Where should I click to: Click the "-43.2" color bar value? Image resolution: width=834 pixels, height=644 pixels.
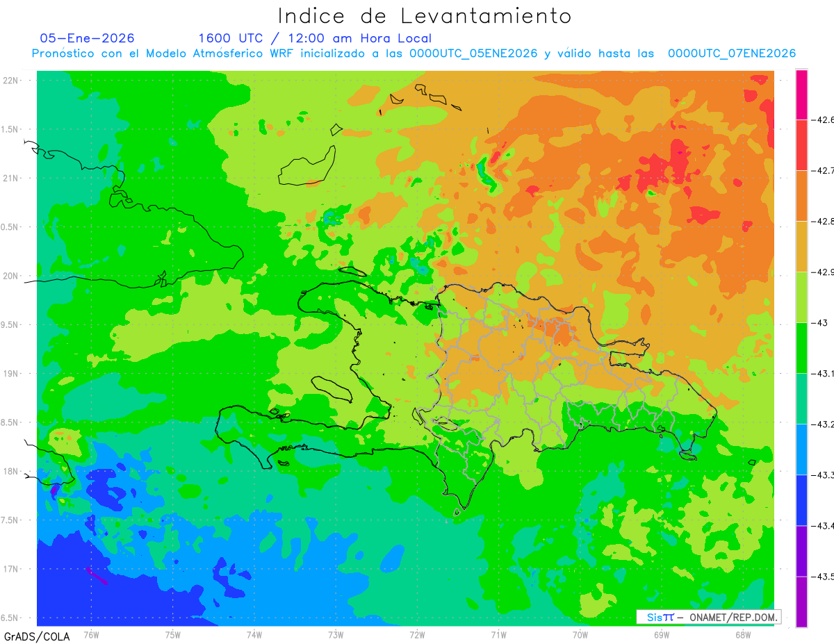(x=823, y=424)
